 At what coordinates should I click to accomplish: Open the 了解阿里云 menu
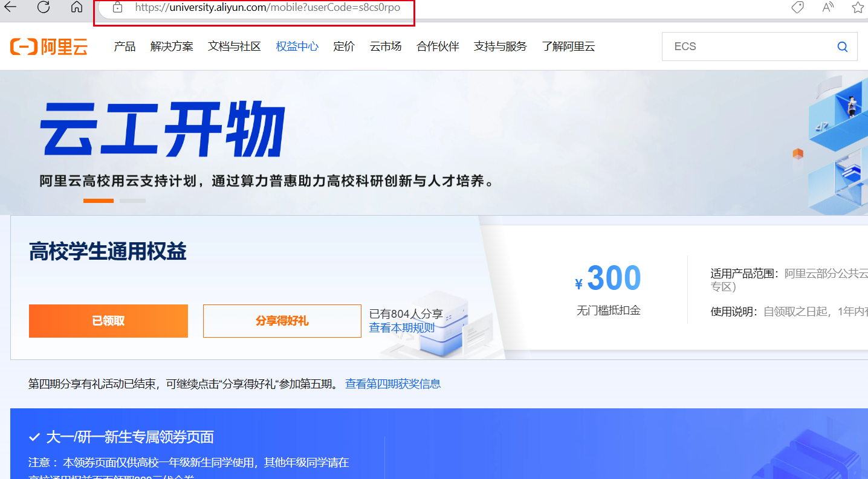(x=568, y=47)
